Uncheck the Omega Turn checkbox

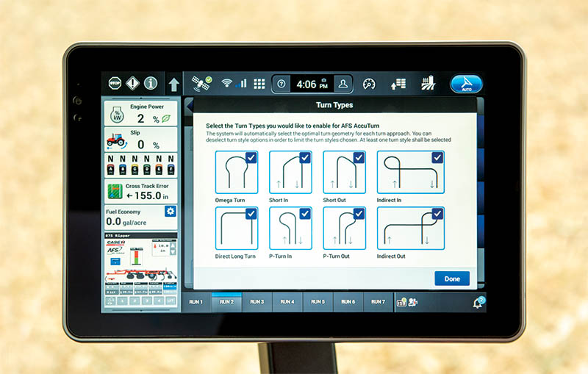click(251, 157)
